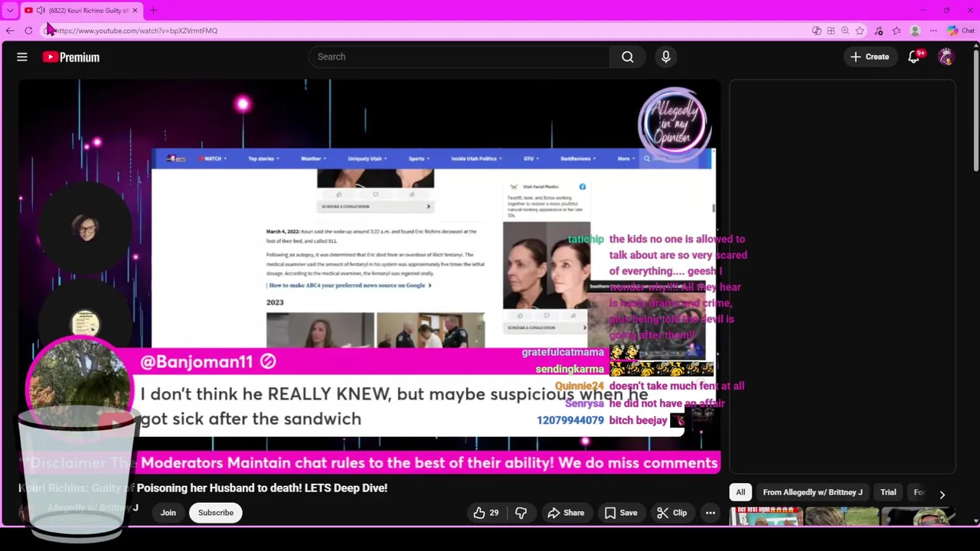Viewport: 980px width, 551px height.
Task: Click the zoom magnifier in address bar
Action: [845, 31]
